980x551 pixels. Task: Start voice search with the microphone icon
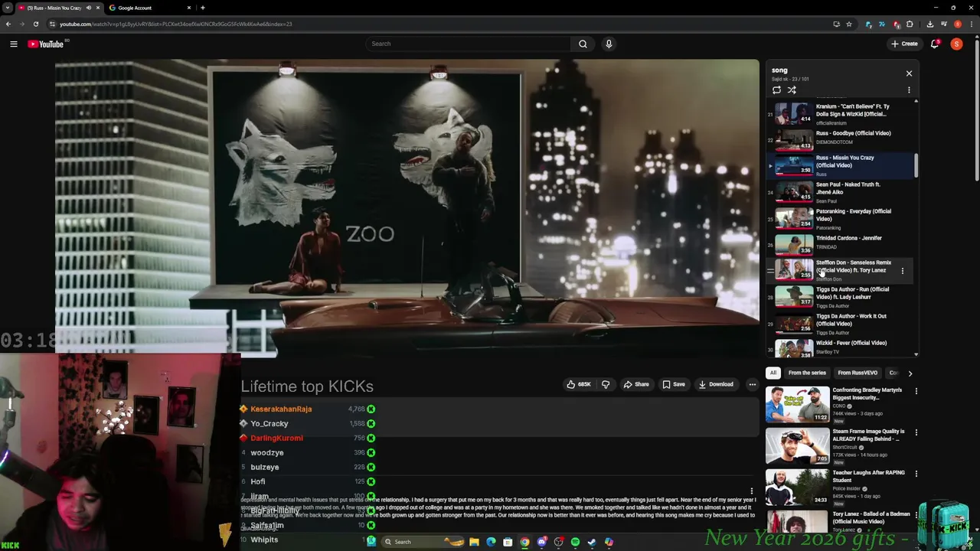tap(609, 44)
